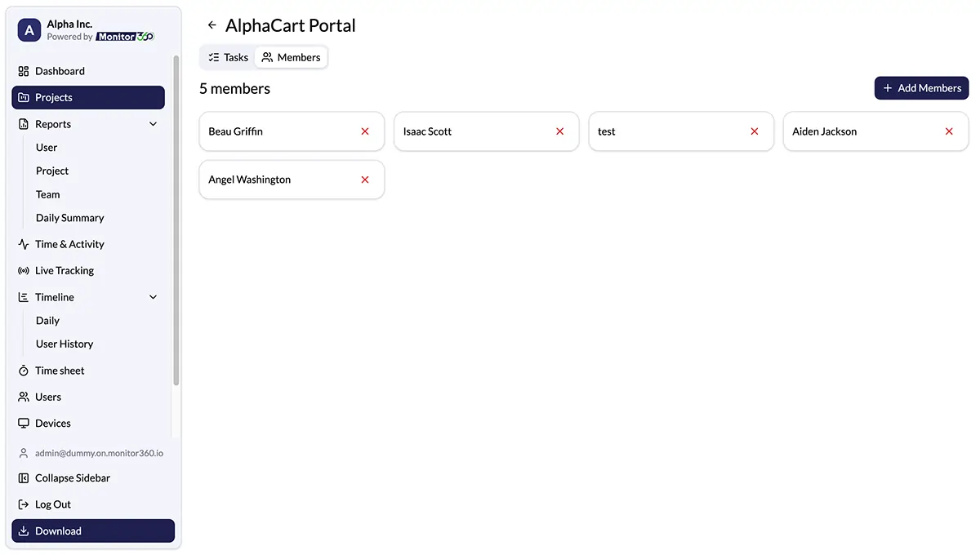Image resolution: width=980 pixels, height=555 pixels.
Task: Select the Members tab
Action: click(x=292, y=57)
